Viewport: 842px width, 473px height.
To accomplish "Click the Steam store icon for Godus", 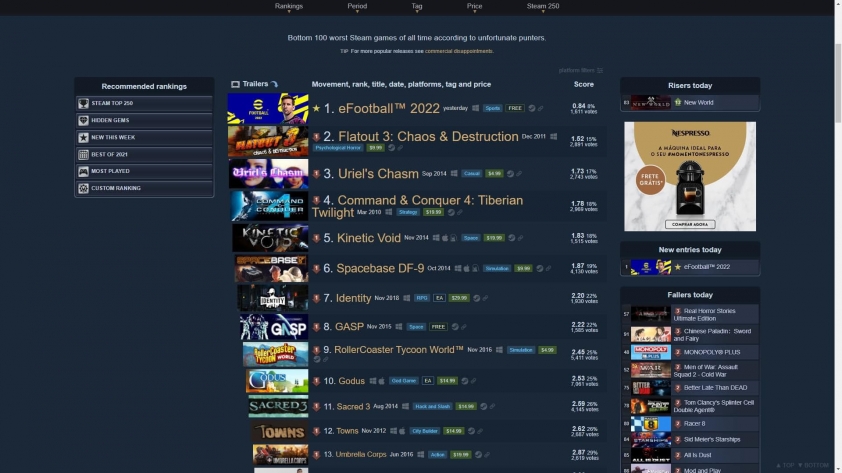I will (464, 381).
